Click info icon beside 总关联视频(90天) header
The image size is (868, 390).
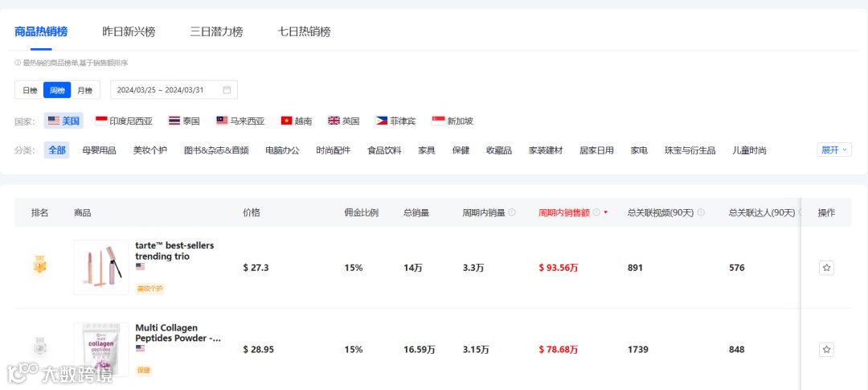(701, 212)
